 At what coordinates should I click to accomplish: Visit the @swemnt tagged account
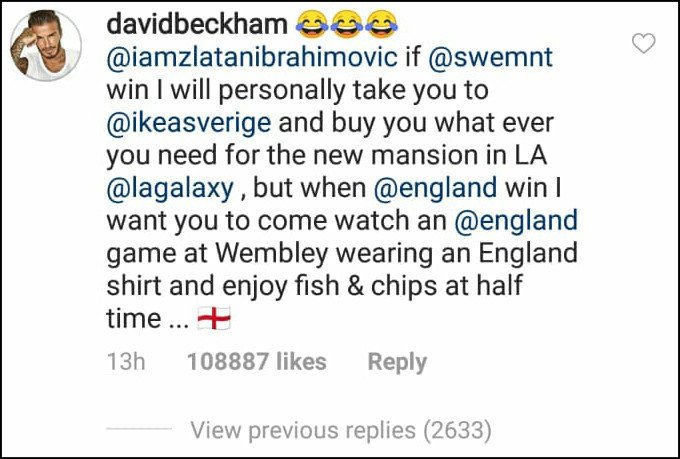pos(490,57)
